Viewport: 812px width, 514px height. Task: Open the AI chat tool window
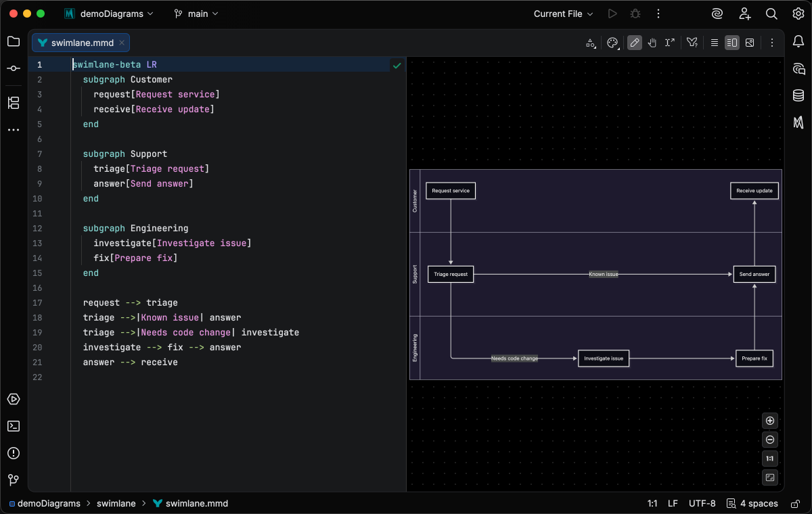point(798,68)
